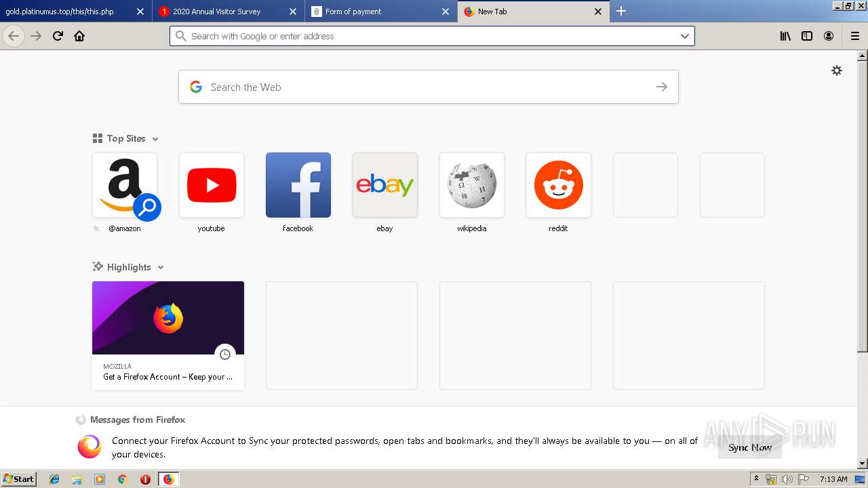Open the Wikipedia top site tile

coord(472,185)
